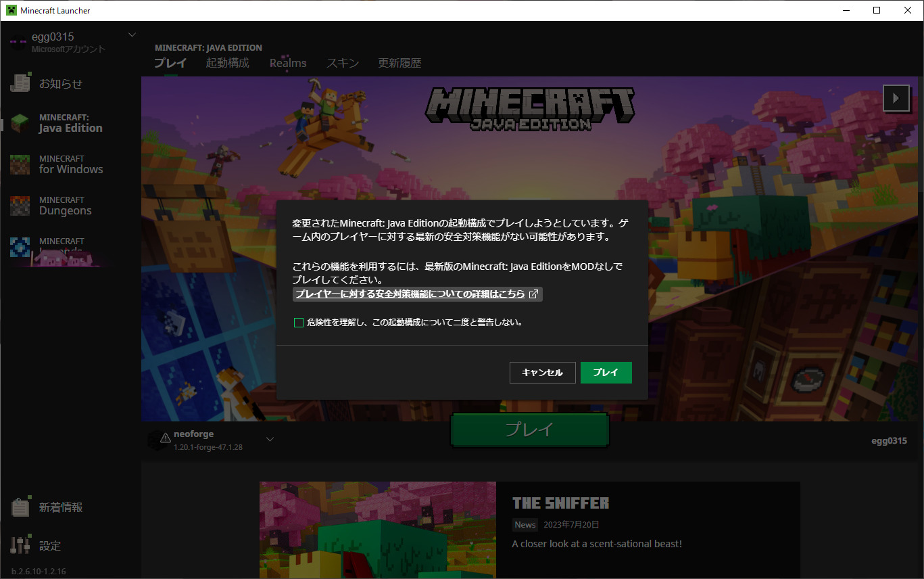Click キャンセル to dismiss the warning dialog
Image resolution: width=924 pixels, height=579 pixels.
(542, 372)
